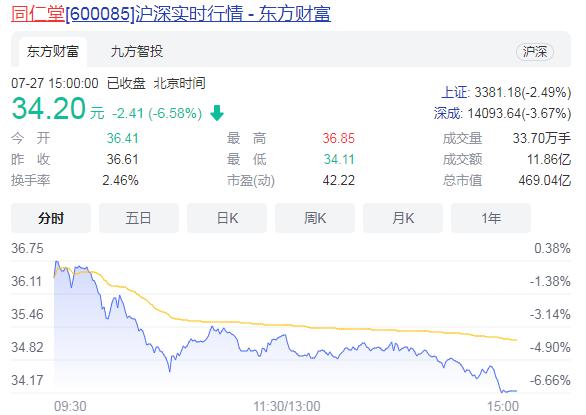Viewport: 586px width, 415px height.
Task: Switch to the 九方智投 tab
Action: tap(137, 52)
